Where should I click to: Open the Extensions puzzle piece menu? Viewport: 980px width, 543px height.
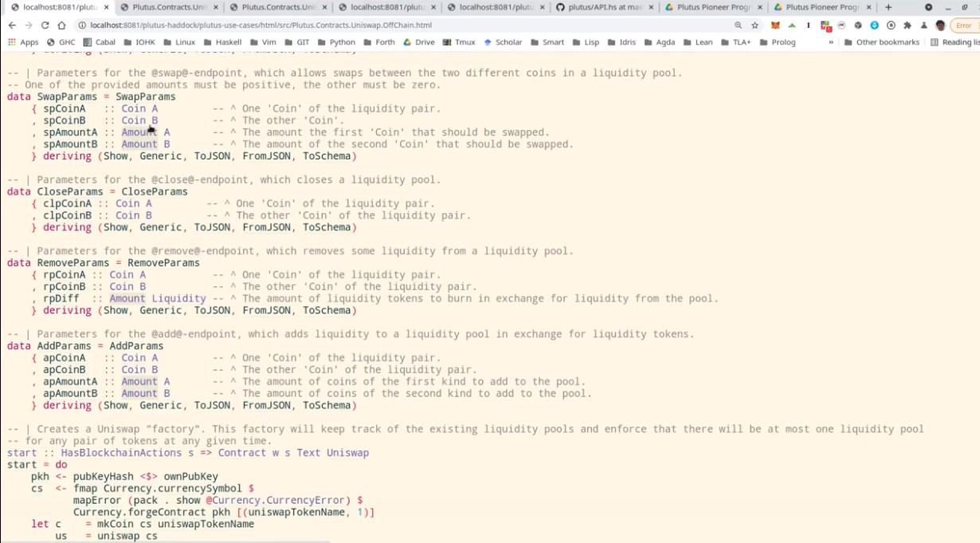pos(907,26)
